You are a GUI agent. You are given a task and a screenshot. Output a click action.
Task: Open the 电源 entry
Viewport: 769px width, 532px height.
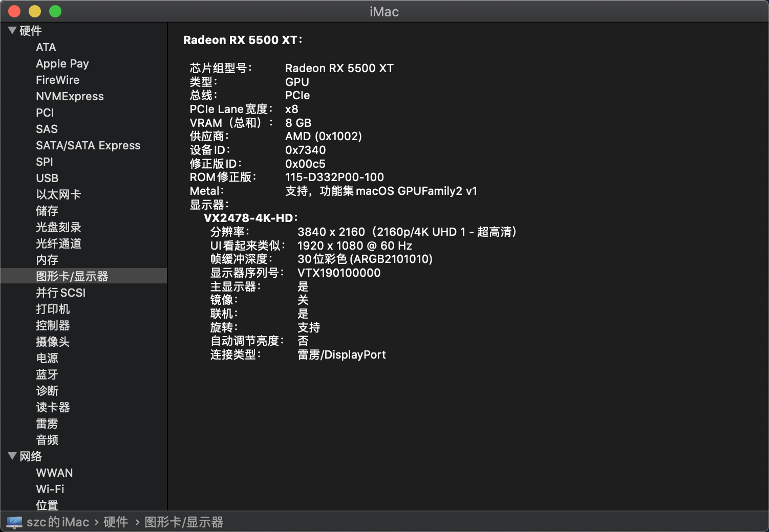[47, 358]
